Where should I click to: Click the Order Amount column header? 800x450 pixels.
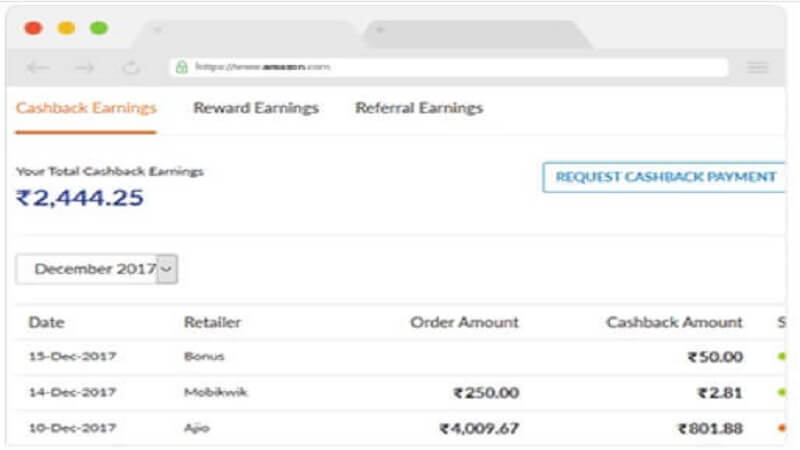[465, 322]
